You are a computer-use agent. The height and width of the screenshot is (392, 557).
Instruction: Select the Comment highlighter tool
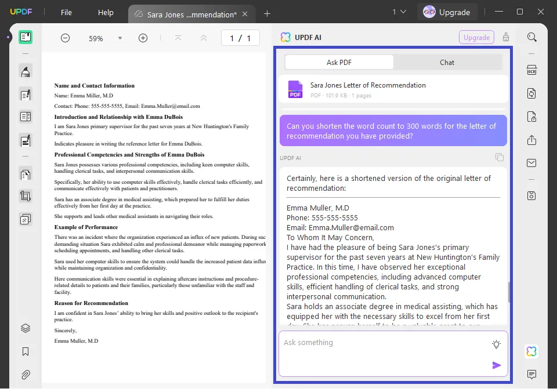click(26, 71)
